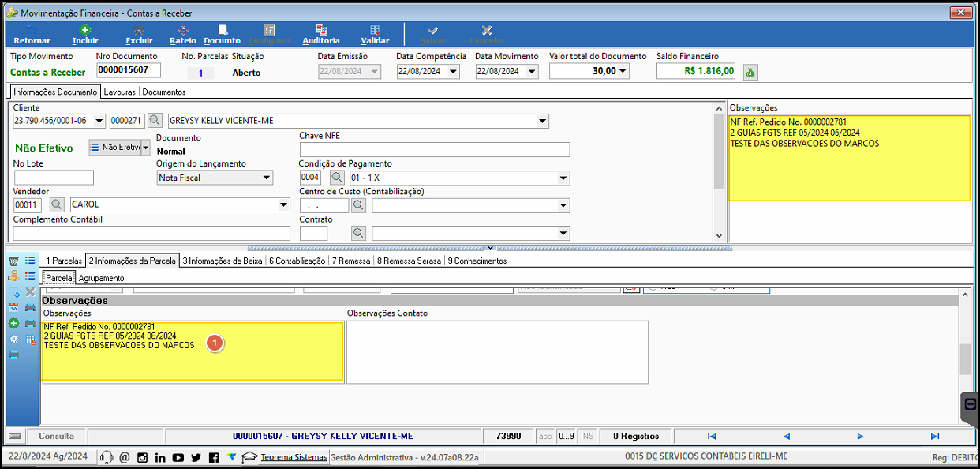This screenshot has width=980, height=469.
Task: Go to previous record navigation arrow
Action: tap(786, 436)
